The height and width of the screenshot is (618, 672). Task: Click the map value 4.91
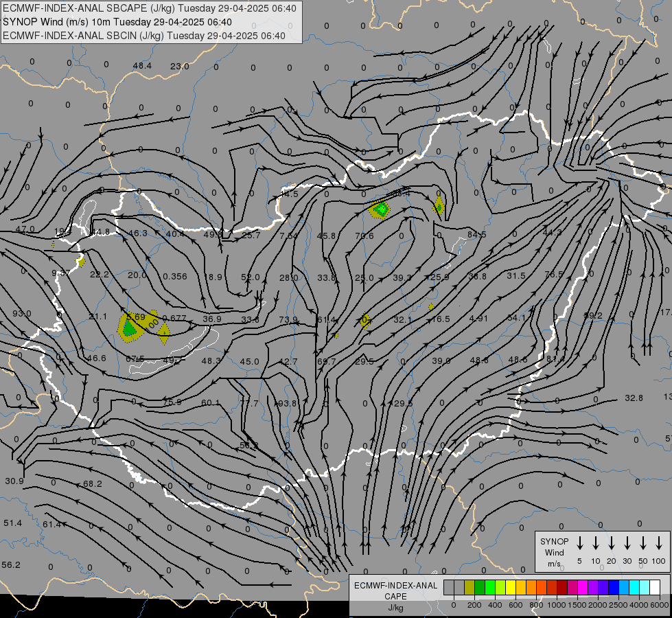[478, 318]
